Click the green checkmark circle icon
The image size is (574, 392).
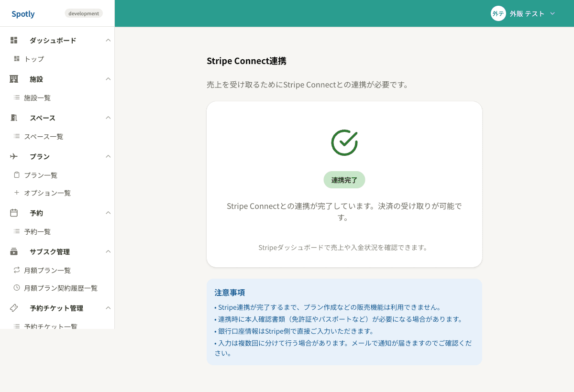(344, 142)
